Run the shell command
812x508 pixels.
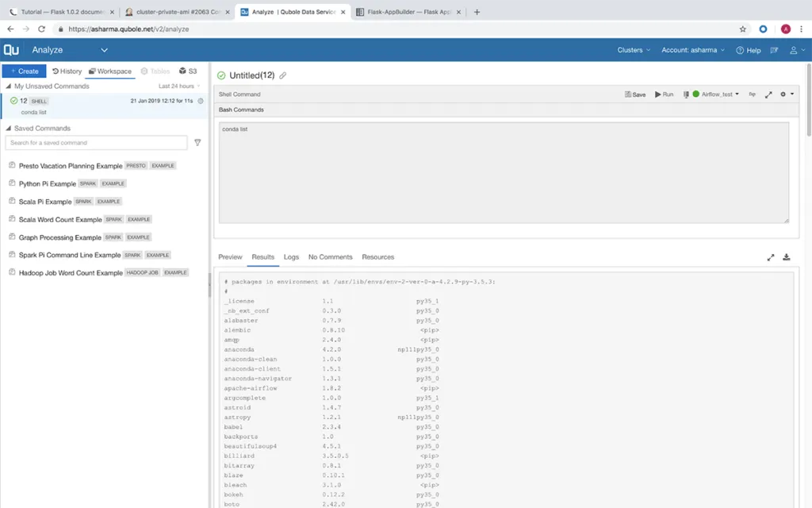coord(664,94)
